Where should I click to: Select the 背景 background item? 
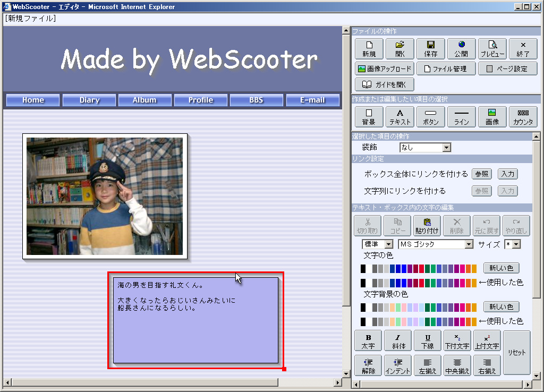tap(369, 117)
